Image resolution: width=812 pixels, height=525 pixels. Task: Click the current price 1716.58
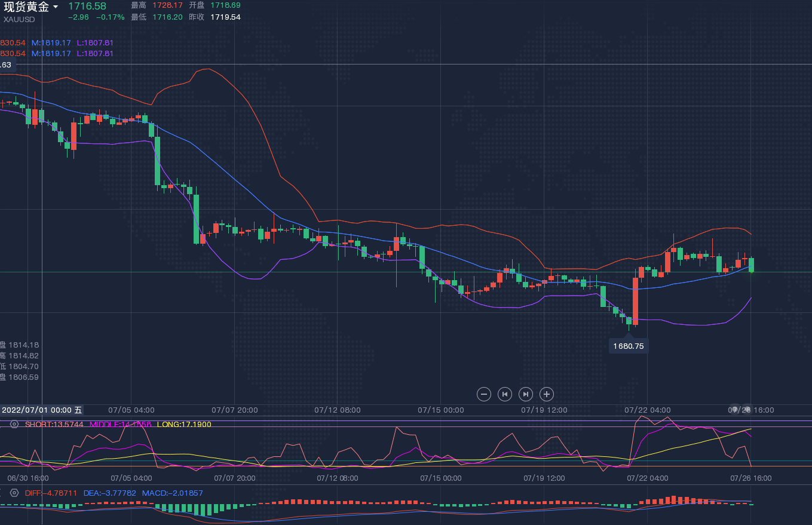(x=87, y=6)
